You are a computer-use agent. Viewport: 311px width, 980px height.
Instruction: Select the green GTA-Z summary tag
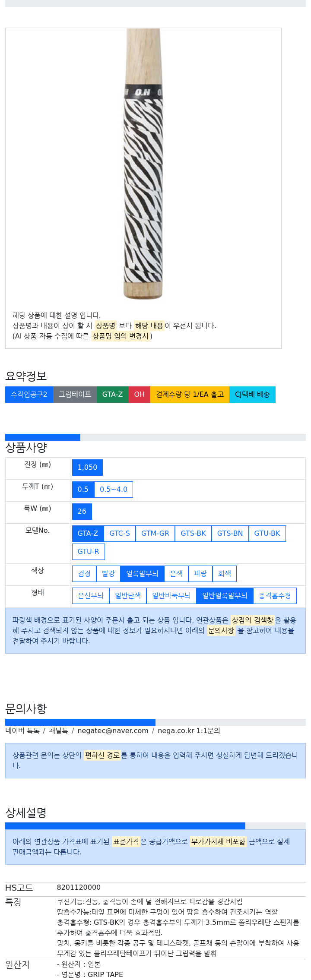[x=112, y=395]
